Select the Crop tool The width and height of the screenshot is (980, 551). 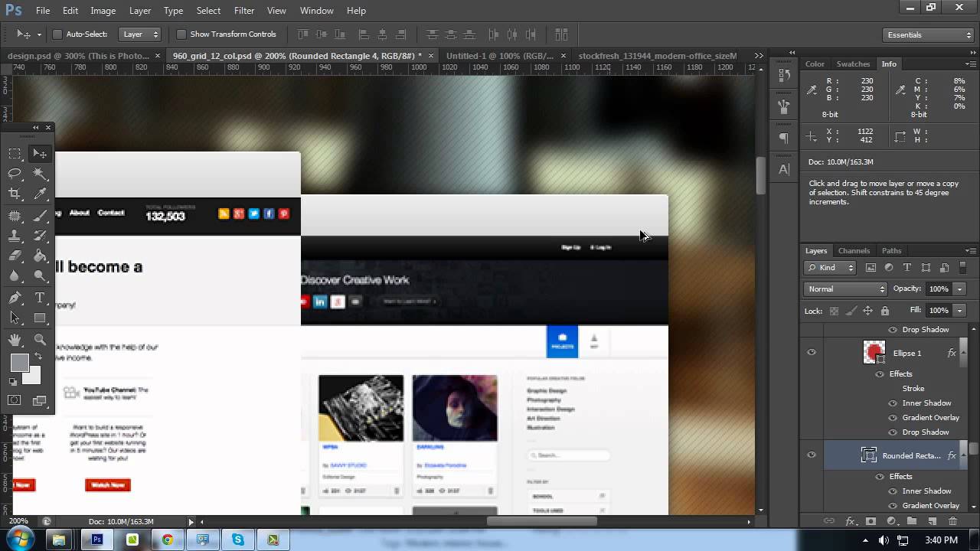(x=15, y=194)
